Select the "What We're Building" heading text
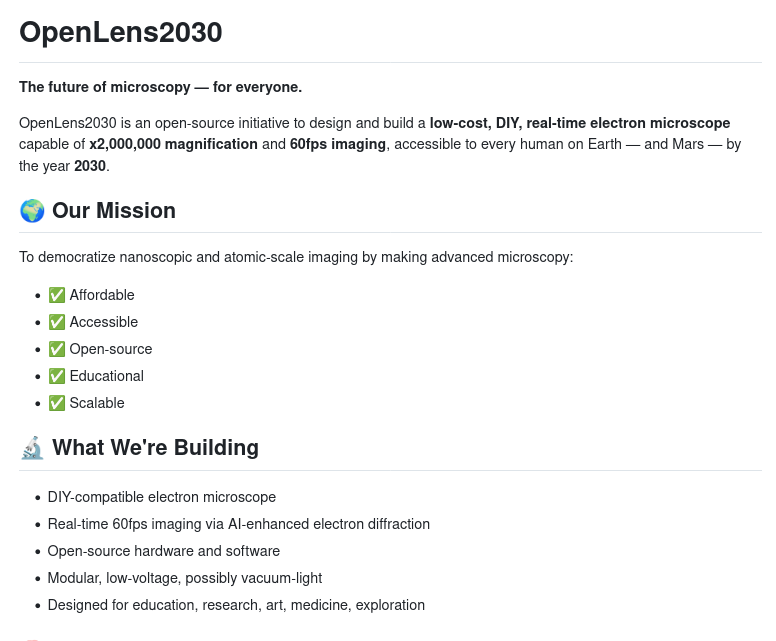This screenshot has height=641, width=776. tap(155, 448)
